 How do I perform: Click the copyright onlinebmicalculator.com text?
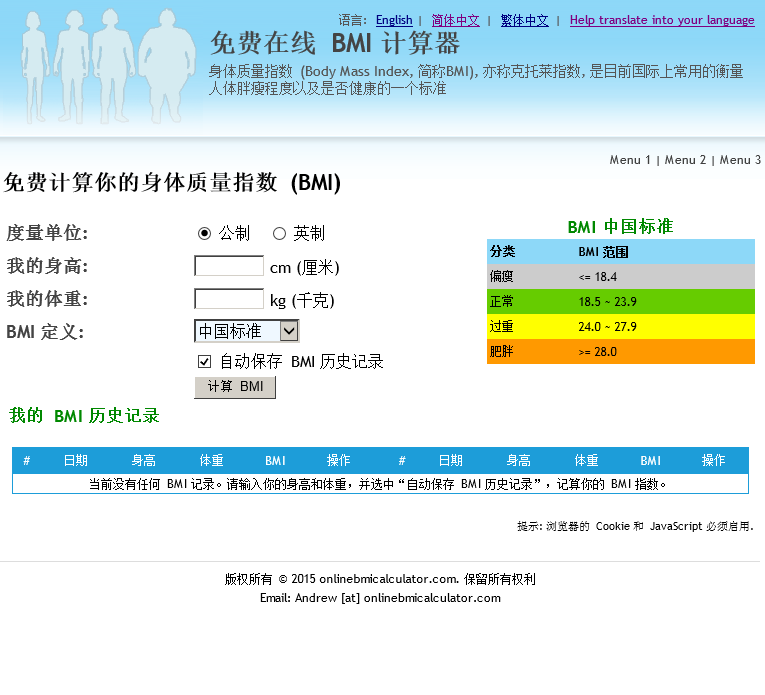(x=380, y=579)
